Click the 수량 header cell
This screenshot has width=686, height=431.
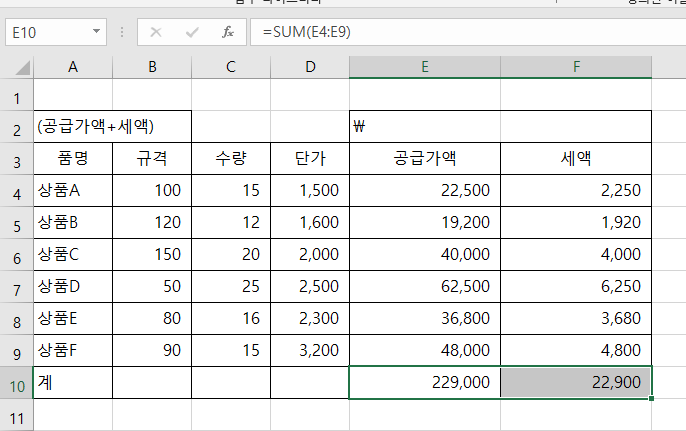[x=231, y=158]
